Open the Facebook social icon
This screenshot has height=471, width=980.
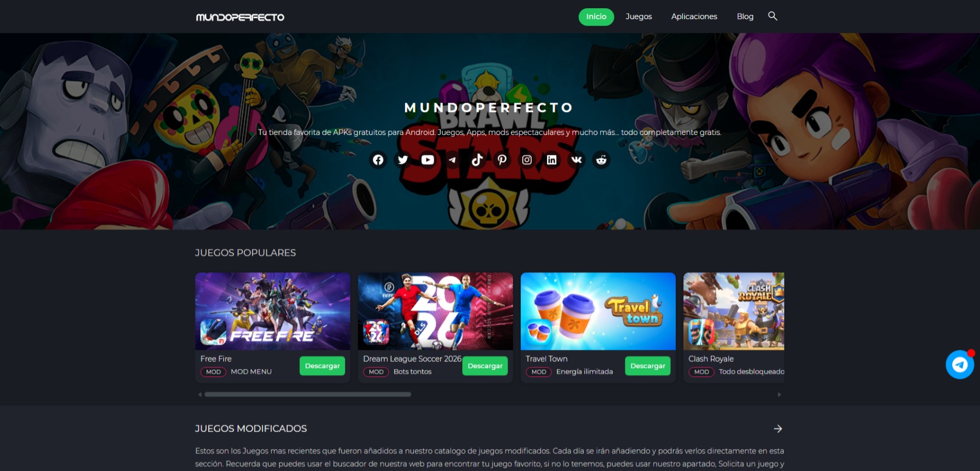(378, 160)
